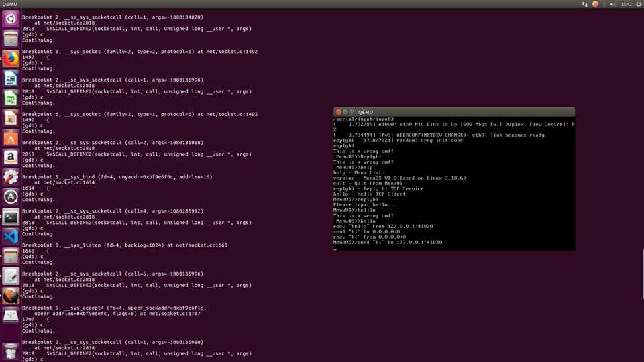
Task: Click the QEMU label in top panel
Action: click(10, 4)
